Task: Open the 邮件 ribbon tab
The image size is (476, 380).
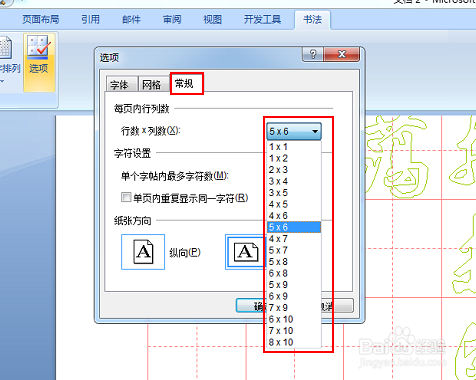Action: click(x=131, y=19)
